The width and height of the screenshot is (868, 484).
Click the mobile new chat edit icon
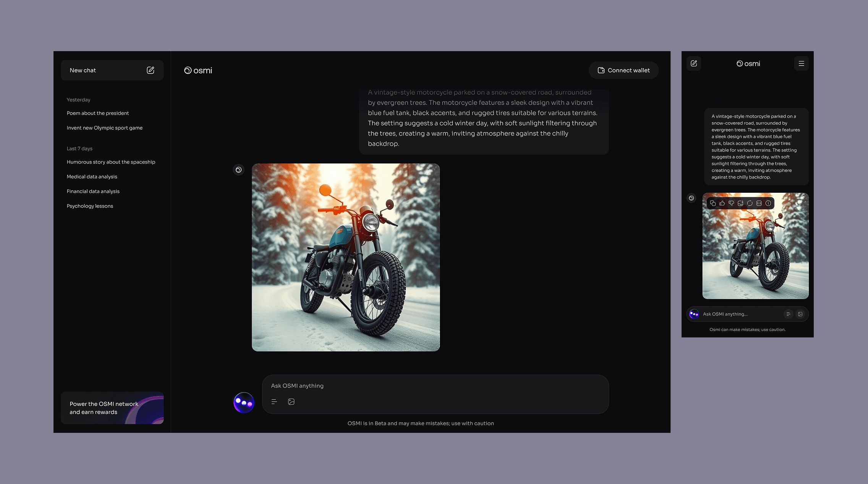tap(694, 64)
